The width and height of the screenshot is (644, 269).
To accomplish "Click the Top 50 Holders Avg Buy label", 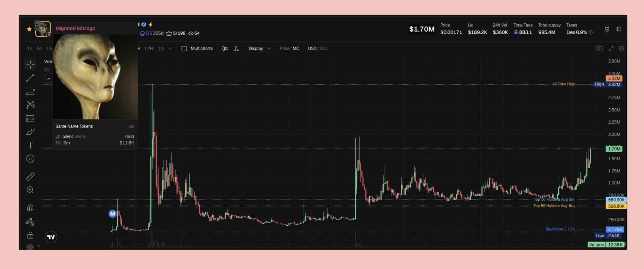I will click(x=554, y=206).
